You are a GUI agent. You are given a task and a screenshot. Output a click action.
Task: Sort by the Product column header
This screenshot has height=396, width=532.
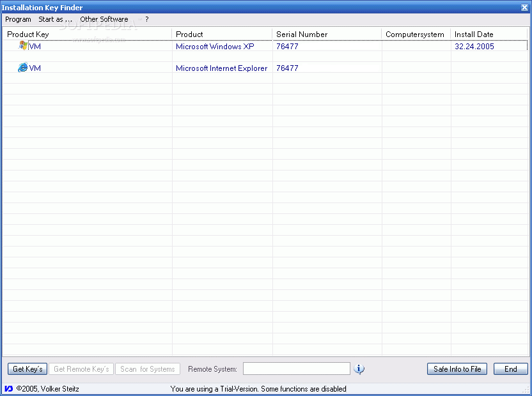click(x=223, y=34)
